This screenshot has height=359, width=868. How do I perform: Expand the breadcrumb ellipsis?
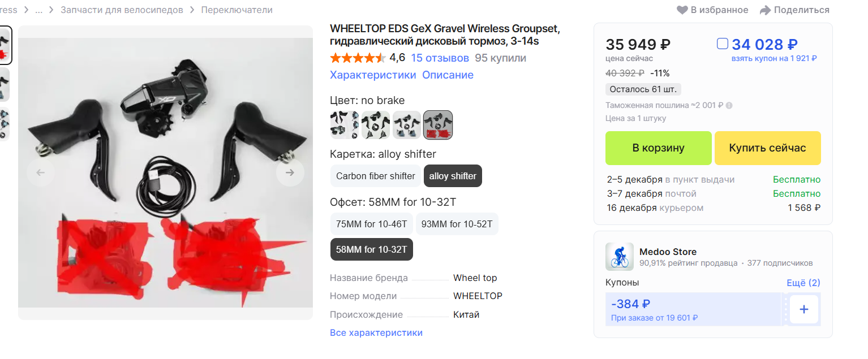pos(39,10)
